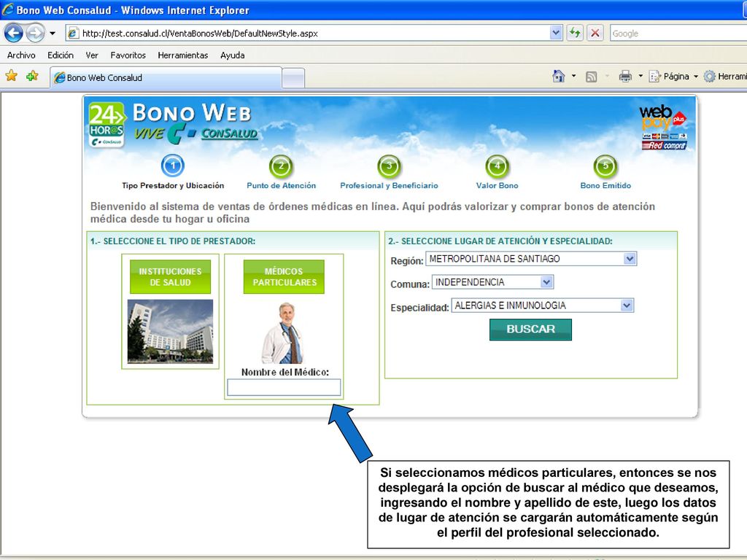
Task: Open a new blank tab
Action: click(293, 79)
